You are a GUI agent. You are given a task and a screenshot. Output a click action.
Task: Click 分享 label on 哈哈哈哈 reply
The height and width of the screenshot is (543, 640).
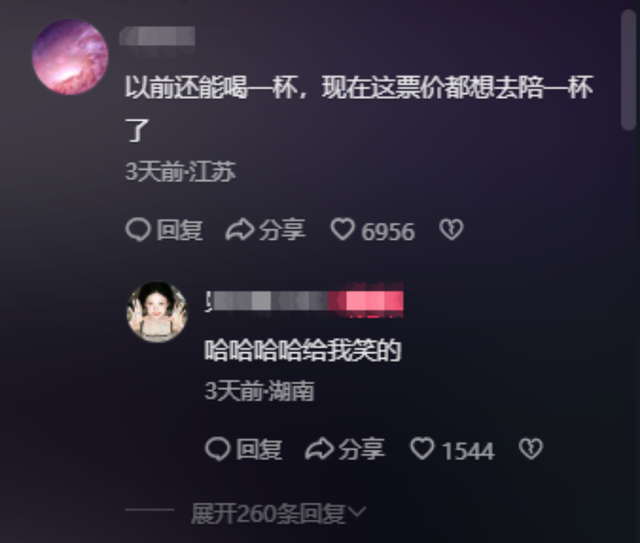click(362, 450)
